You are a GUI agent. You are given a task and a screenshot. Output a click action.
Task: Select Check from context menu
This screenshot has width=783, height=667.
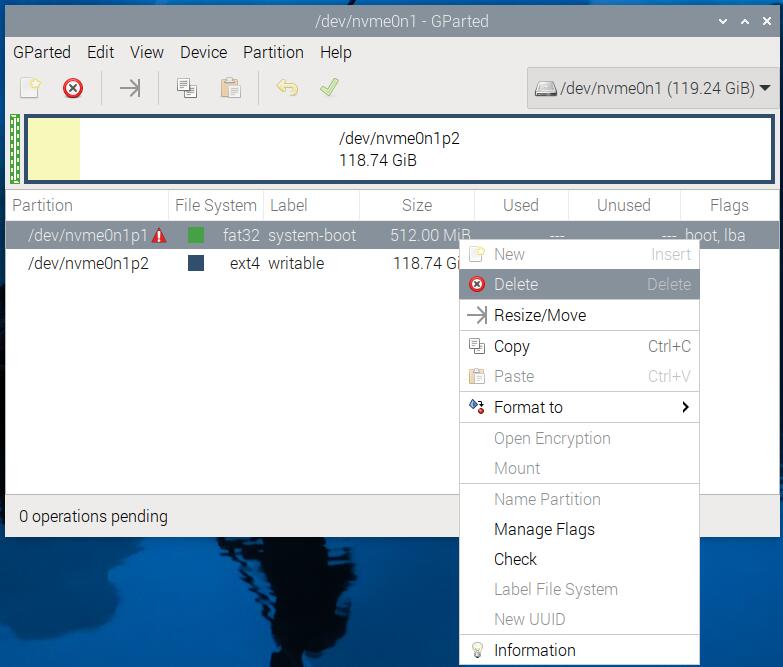(579, 559)
